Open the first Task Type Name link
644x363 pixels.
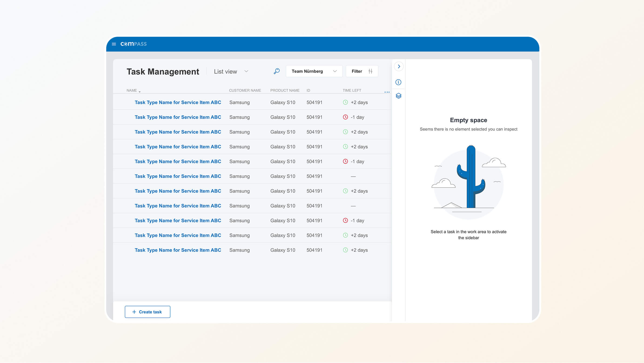point(178,102)
